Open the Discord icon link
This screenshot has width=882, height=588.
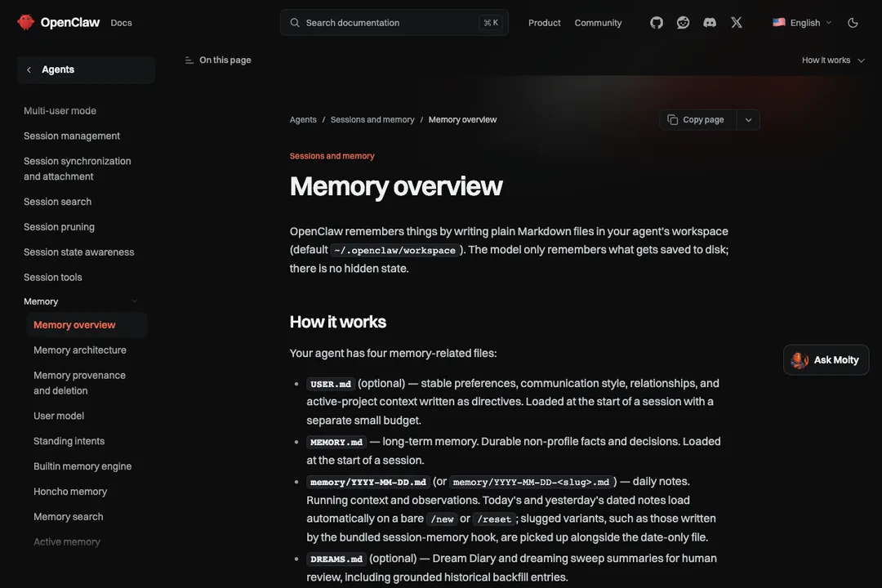pyautogui.click(x=710, y=23)
